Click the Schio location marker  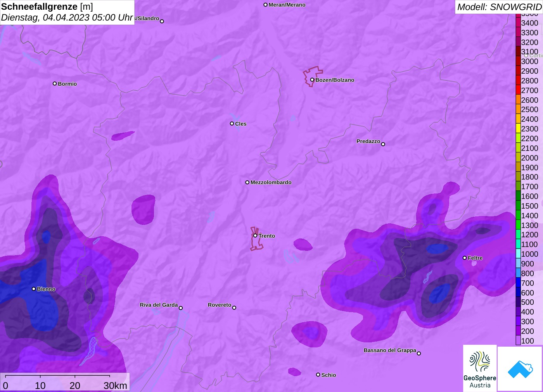coord(318,375)
